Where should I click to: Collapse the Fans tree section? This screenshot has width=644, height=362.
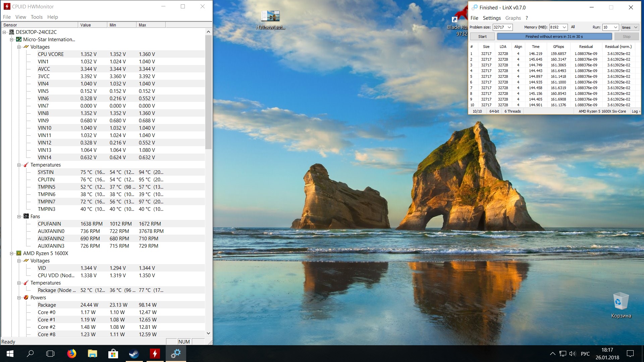pyautogui.click(x=19, y=217)
